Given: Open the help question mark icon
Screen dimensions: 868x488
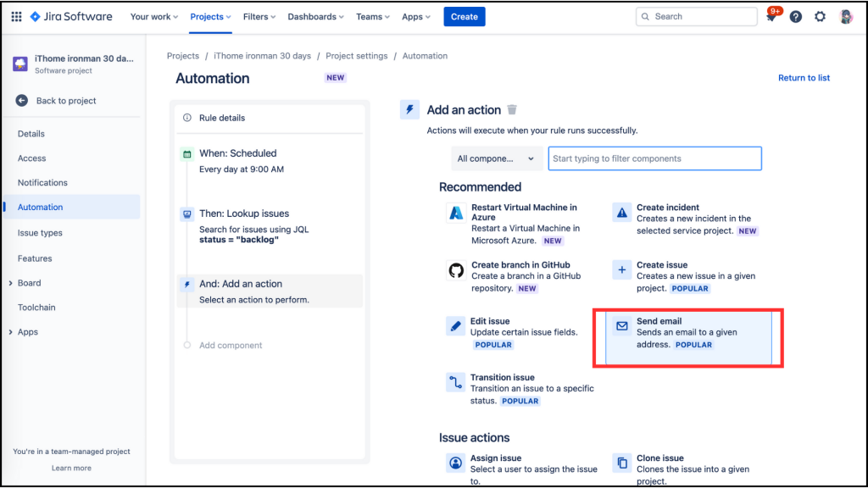Looking at the screenshot, I should [795, 17].
